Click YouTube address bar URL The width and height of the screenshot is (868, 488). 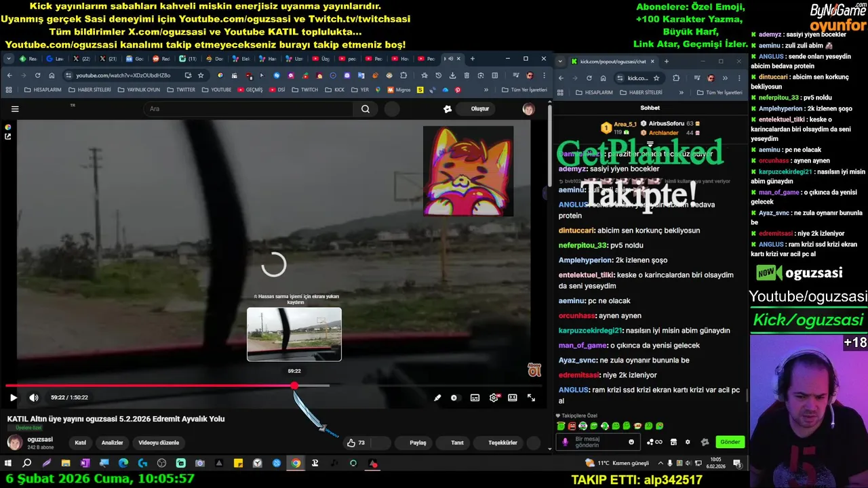coord(123,75)
